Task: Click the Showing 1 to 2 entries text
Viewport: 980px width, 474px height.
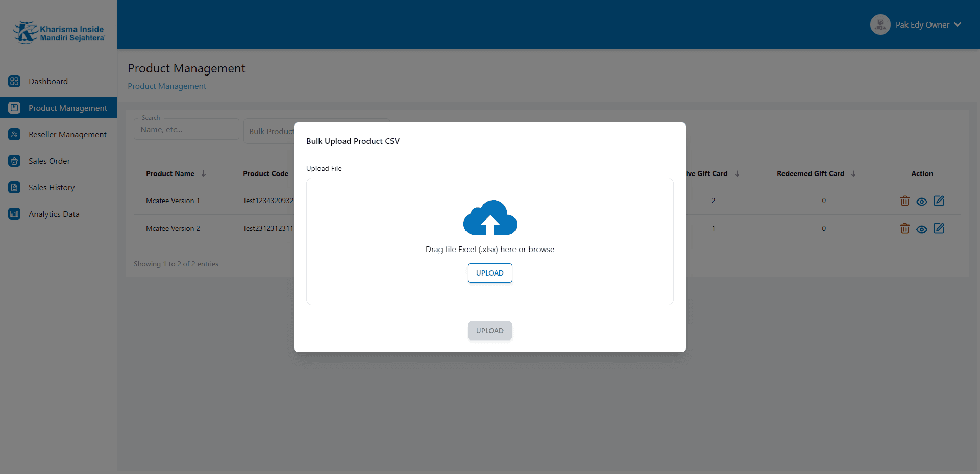Action: point(176,264)
